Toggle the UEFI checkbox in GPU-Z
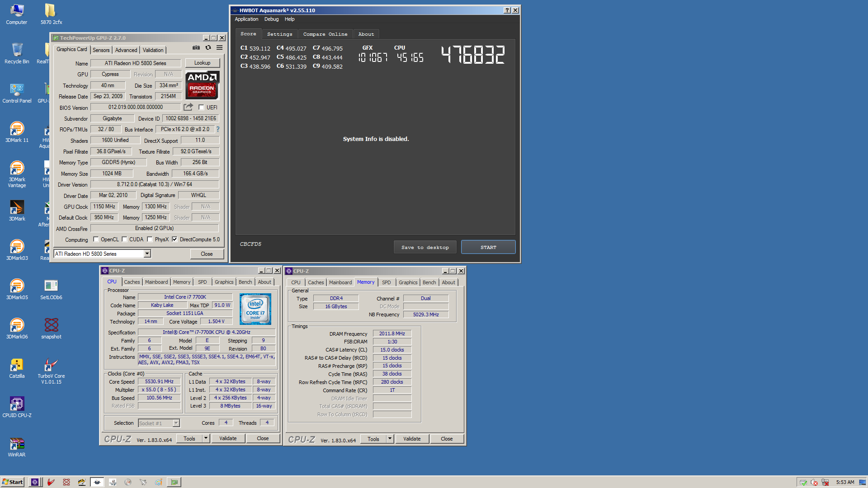The image size is (868, 488). click(201, 108)
